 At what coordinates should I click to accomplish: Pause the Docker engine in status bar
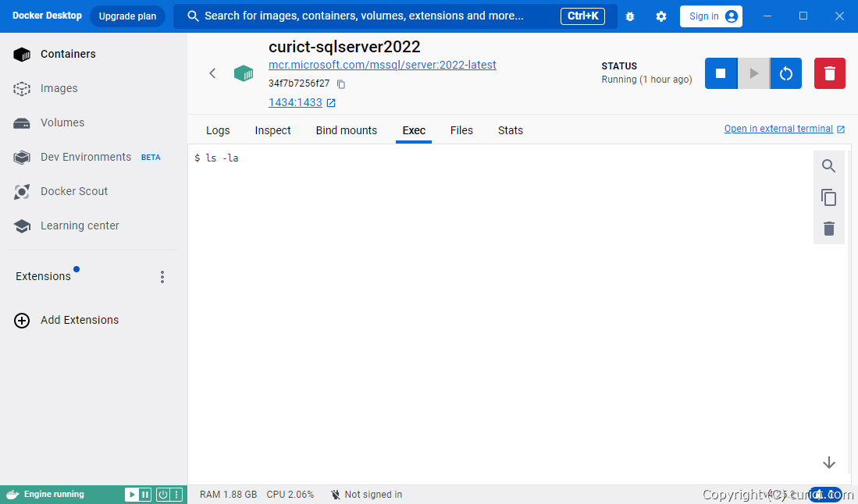point(145,495)
